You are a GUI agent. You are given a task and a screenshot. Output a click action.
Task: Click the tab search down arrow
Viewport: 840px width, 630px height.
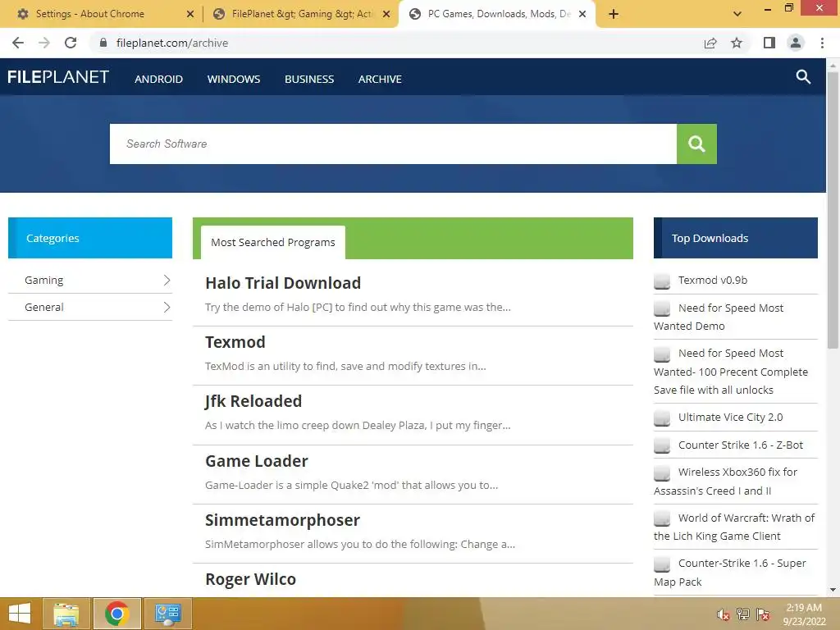pos(737,14)
